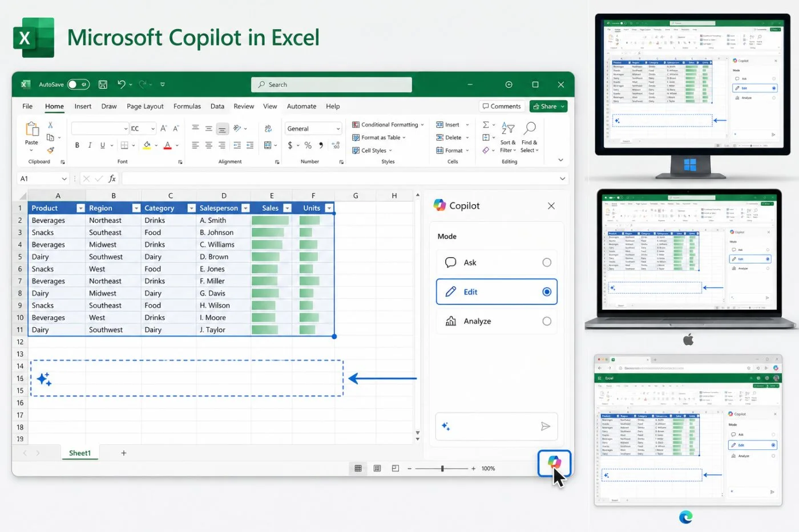Open the File menu
The height and width of the screenshot is (532, 799).
[x=27, y=106]
